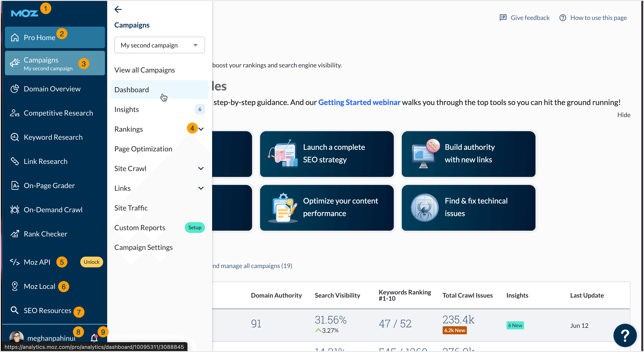Expand the Rankings submenu chevron
Screen dimensions: 644x352
click(x=201, y=129)
